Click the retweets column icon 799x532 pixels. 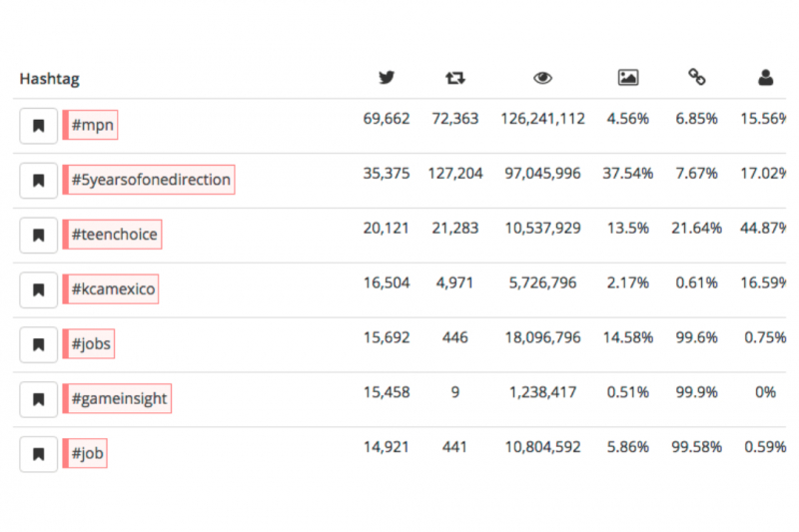455,78
